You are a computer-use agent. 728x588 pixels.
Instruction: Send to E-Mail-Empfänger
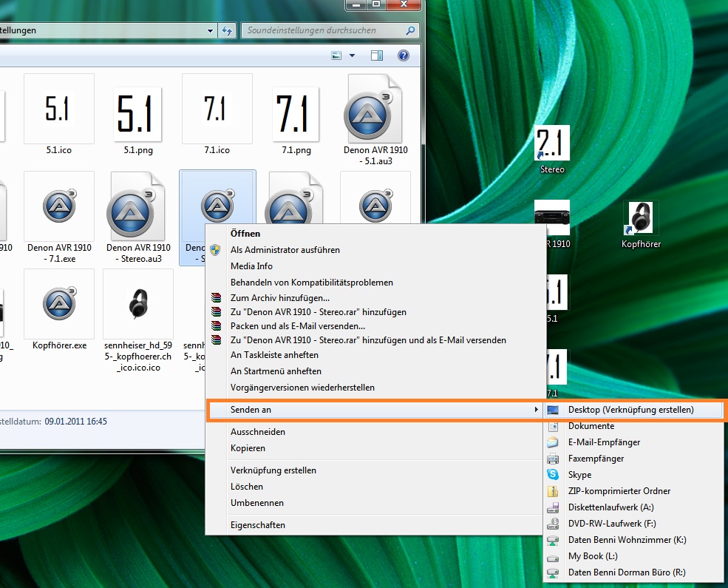(633, 442)
